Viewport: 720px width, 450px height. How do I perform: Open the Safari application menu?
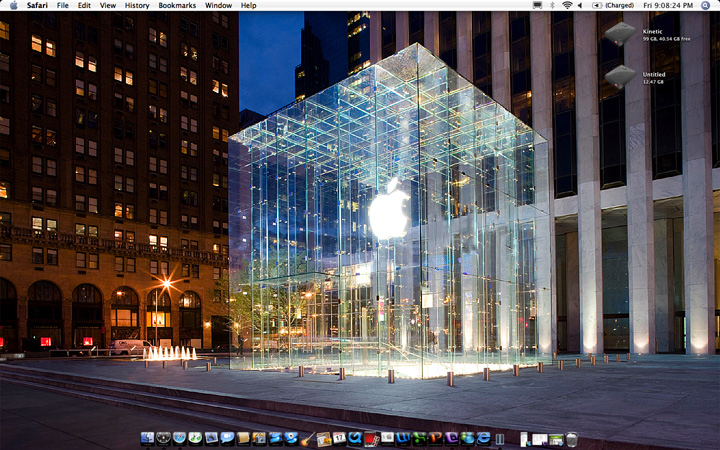point(37,5)
